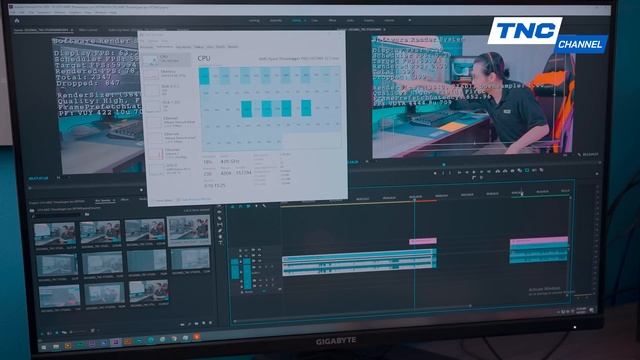Switch Project panel to Freeform view
This screenshot has height=360, width=640.
64,332
